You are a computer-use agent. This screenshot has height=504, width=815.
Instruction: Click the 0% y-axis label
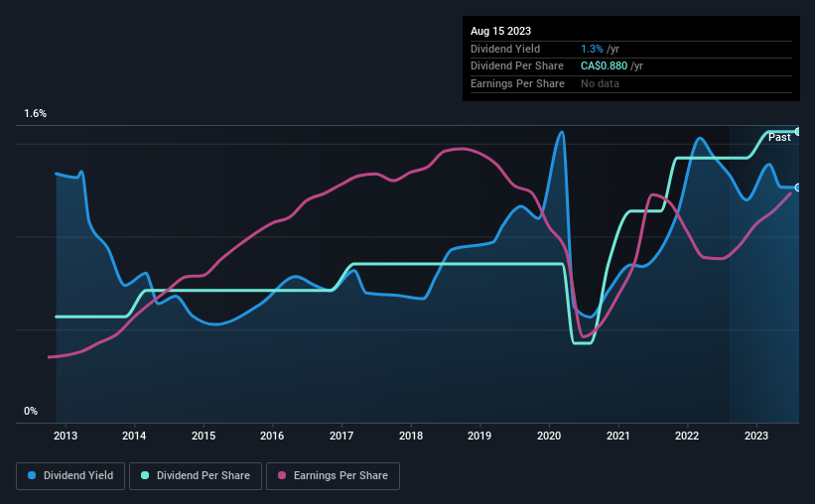tap(31, 412)
